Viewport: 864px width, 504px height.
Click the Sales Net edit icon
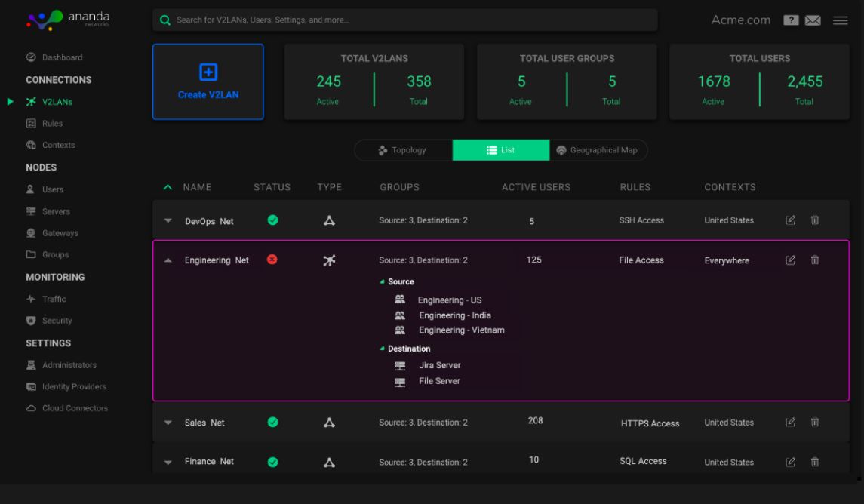[x=790, y=423]
